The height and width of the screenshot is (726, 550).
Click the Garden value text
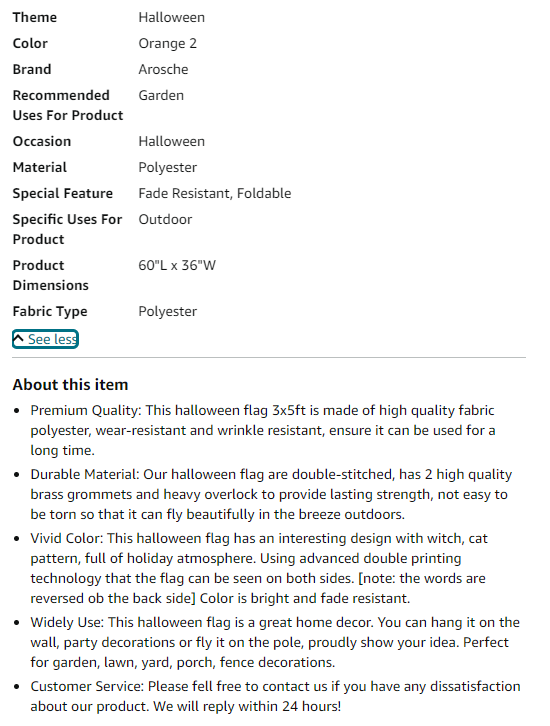click(161, 95)
